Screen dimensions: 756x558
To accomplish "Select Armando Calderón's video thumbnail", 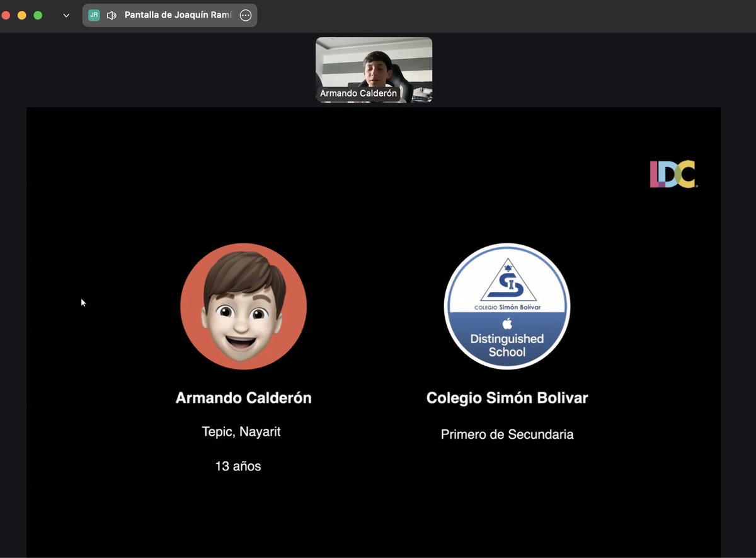I will pos(374,69).
